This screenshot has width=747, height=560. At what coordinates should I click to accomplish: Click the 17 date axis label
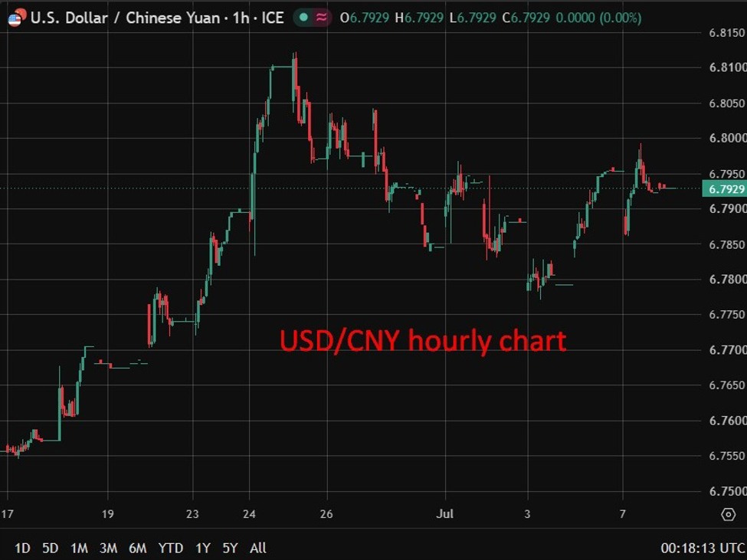tap(7, 514)
